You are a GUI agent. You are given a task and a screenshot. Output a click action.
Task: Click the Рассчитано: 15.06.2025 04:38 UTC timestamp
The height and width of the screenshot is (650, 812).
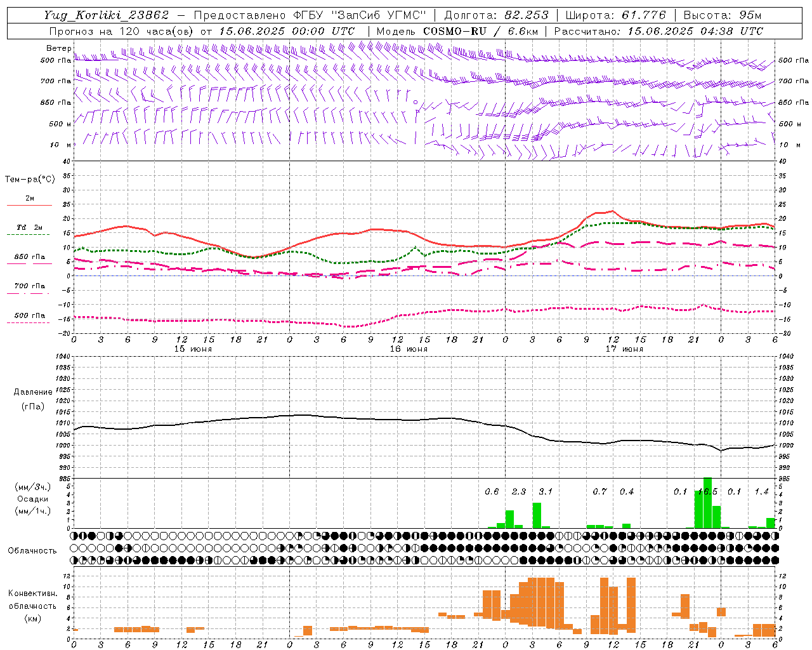click(x=658, y=31)
